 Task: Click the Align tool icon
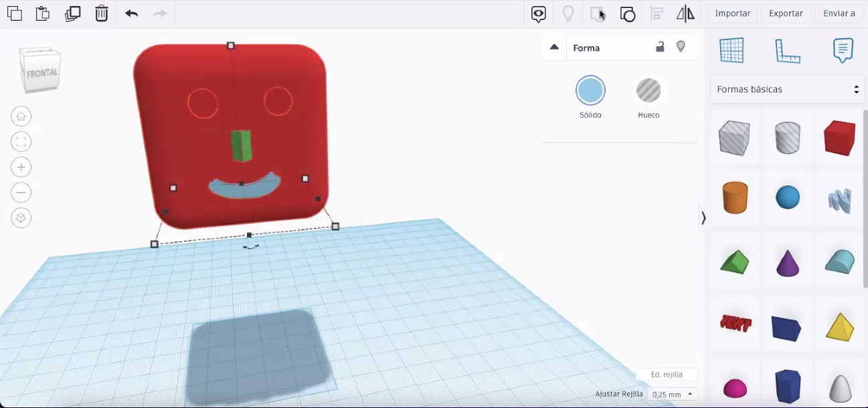tap(657, 14)
